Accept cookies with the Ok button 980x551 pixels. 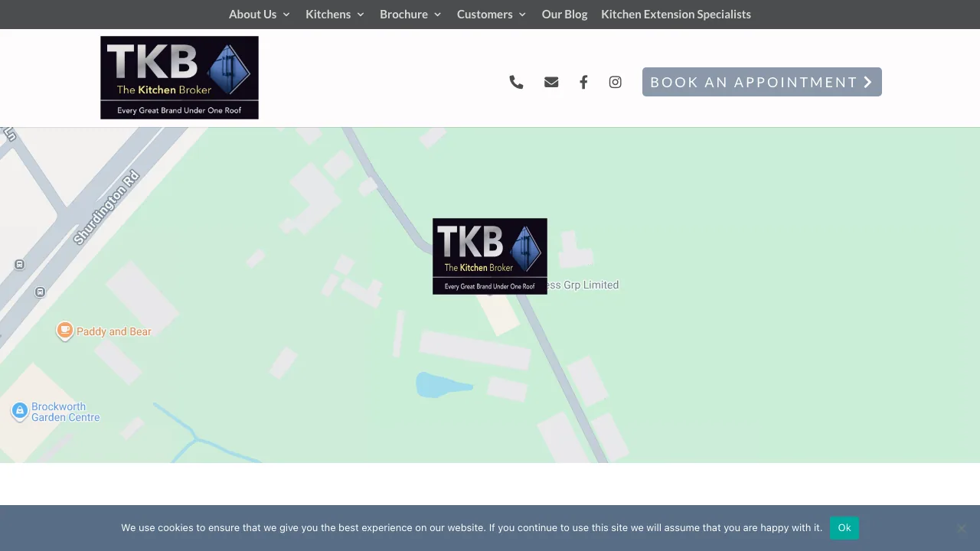coord(844,528)
